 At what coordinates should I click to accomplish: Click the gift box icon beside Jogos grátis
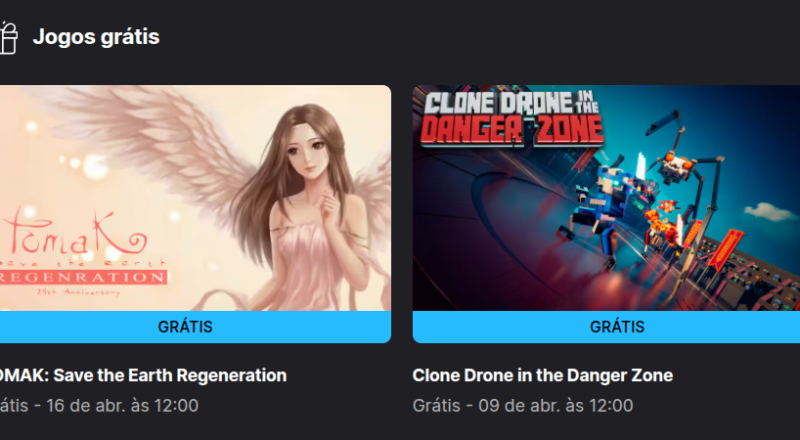coord(8,38)
